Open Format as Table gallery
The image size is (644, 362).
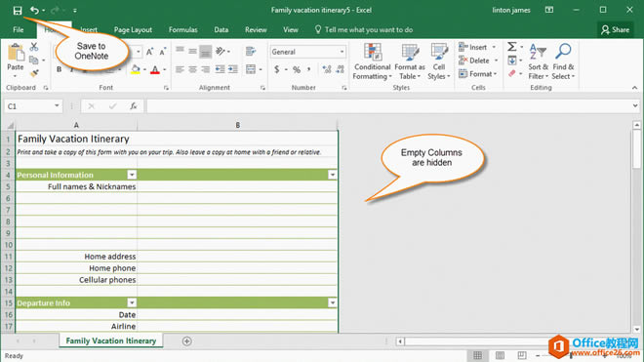pos(410,61)
